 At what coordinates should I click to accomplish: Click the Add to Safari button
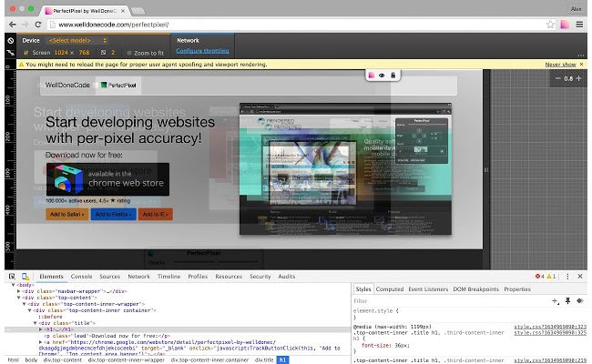[67, 214]
